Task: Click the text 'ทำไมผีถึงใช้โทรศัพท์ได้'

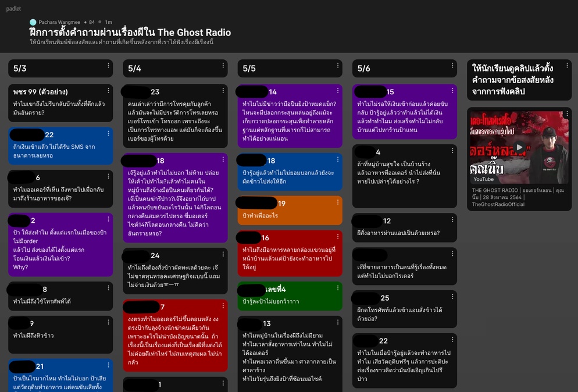Action: tap(42, 301)
